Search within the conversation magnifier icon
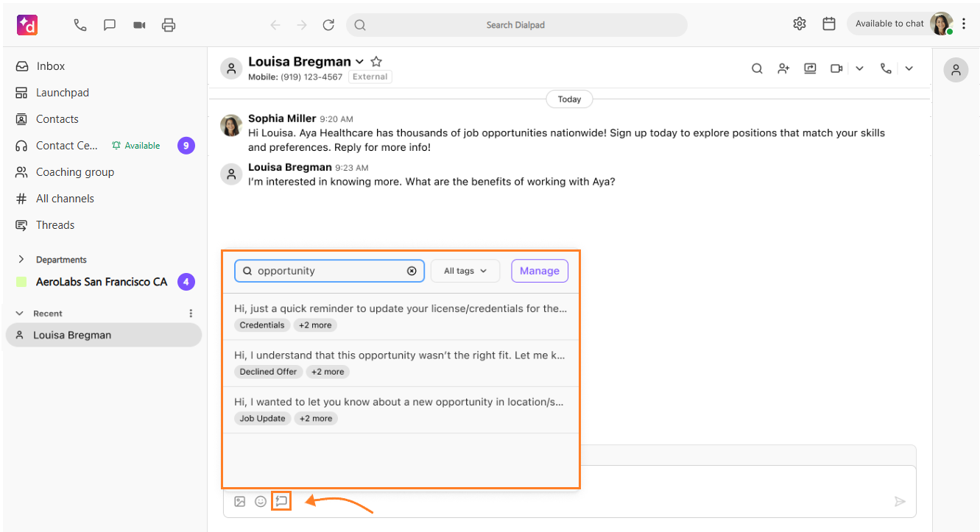Image resolution: width=980 pixels, height=532 pixels. [757, 68]
